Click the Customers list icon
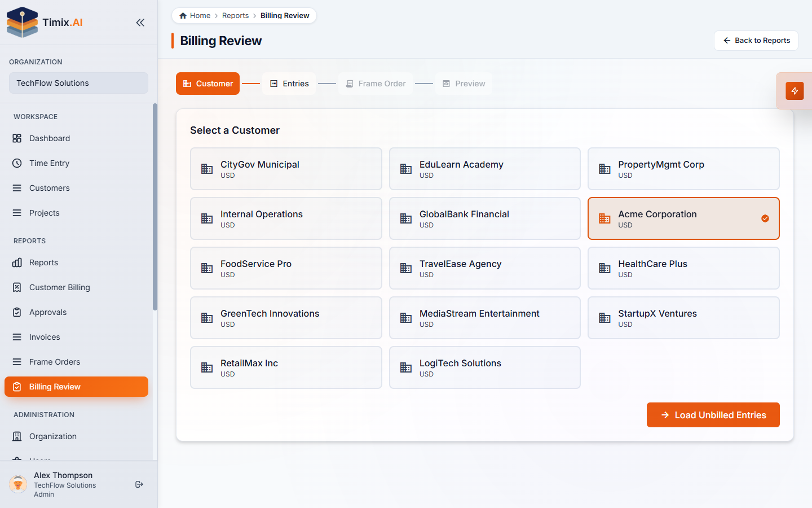812x508 pixels. point(17,188)
